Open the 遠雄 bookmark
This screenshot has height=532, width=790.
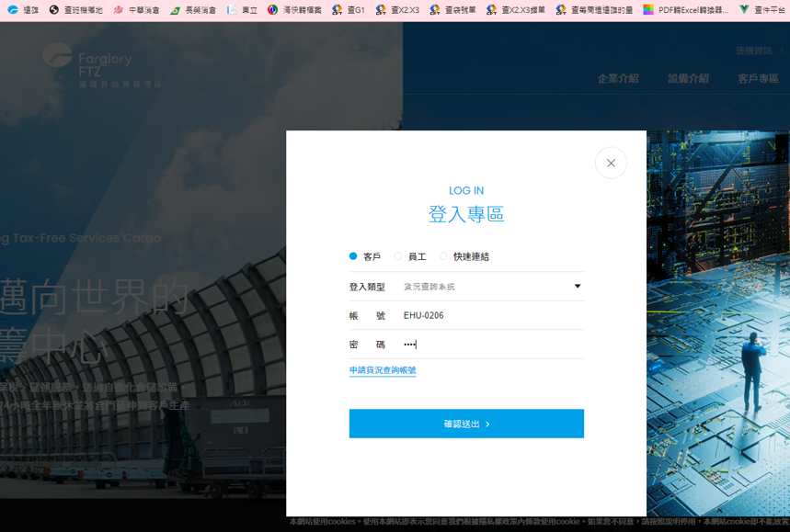click(x=23, y=10)
